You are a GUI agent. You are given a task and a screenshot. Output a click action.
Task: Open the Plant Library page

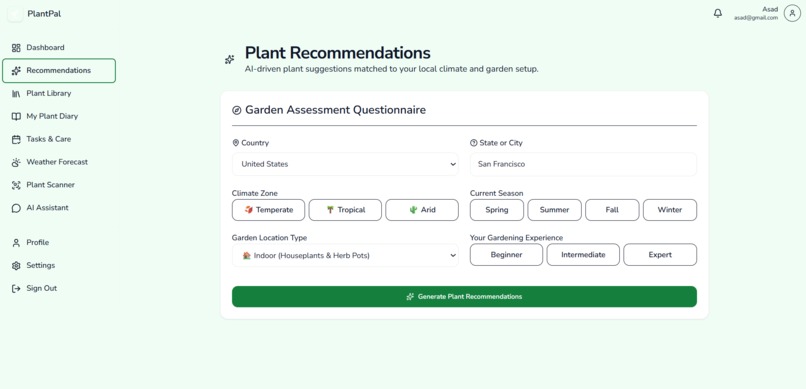click(x=59, y=94)
